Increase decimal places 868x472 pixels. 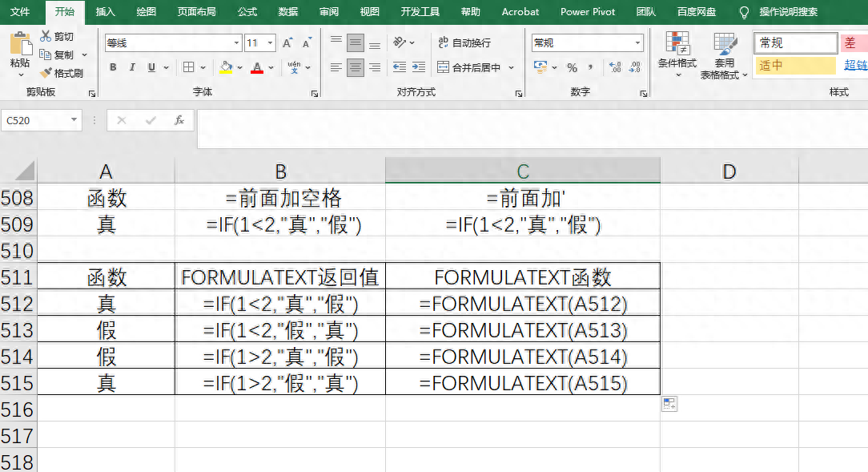615,67
